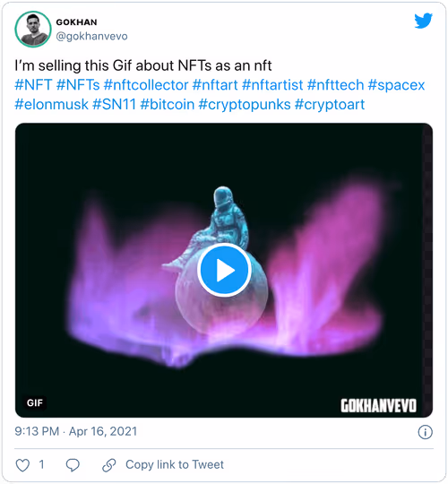
Task: Visit the #bitcoin hashtag
Action: click(168, 104)
